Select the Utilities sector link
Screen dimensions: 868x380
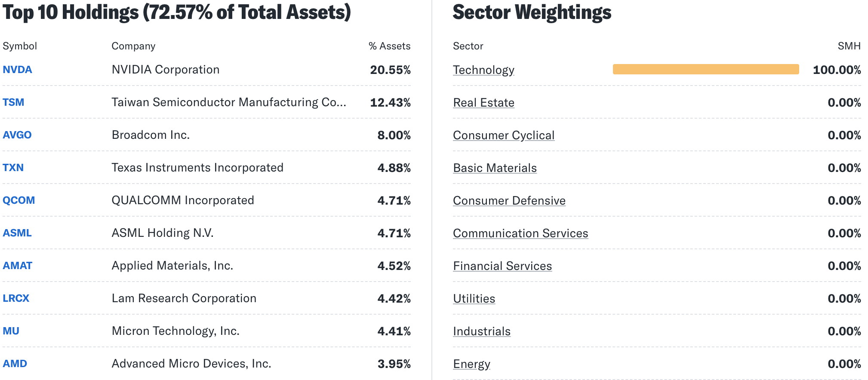pyautogui.click(x=474, y=299)
